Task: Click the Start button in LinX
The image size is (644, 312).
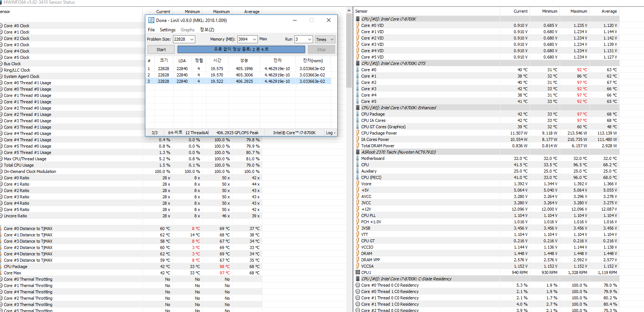Action: (161, 50)
